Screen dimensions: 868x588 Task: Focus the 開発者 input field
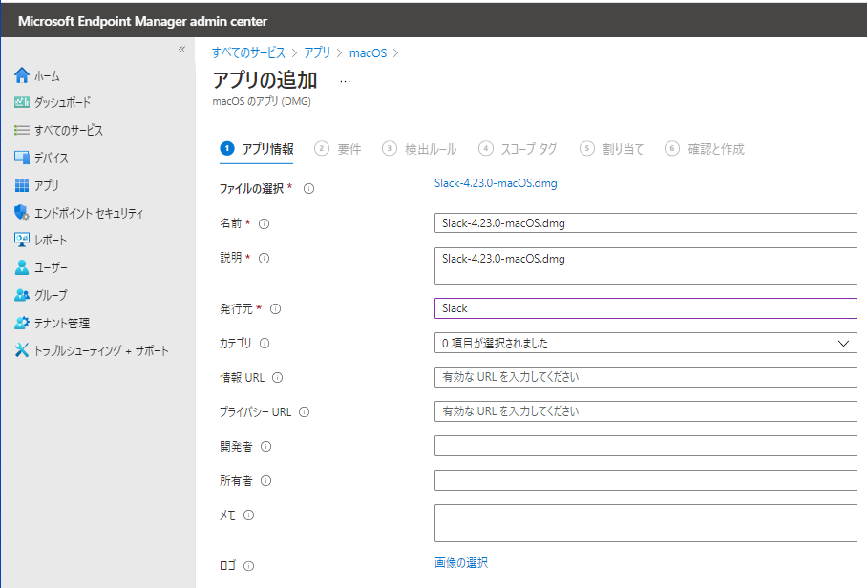[646, 446]
